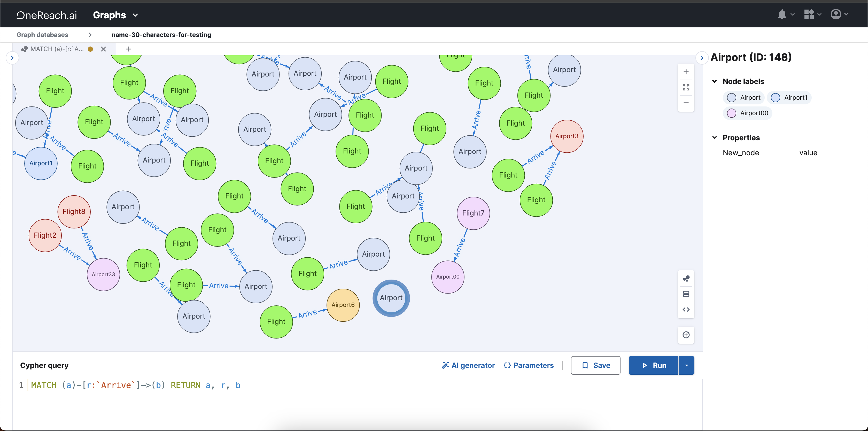Click the notifications bell icon
868x431 pixels.
click(x=782, y=14)
